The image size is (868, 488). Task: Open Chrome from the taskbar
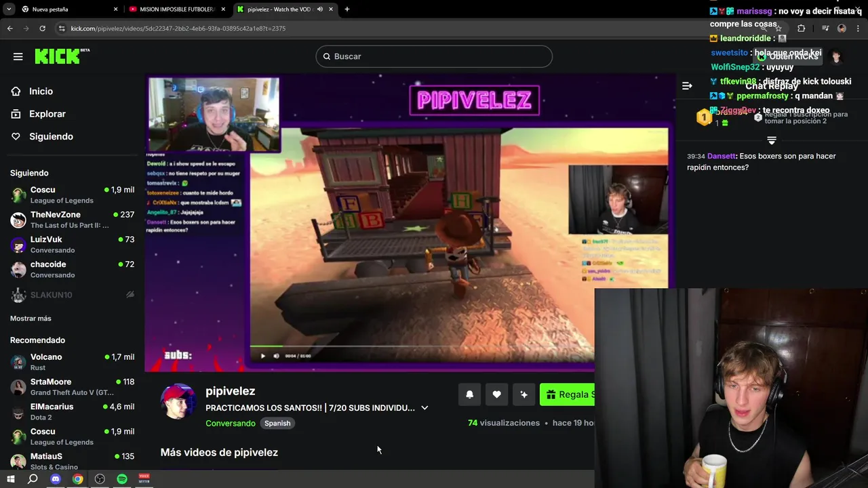coord(78,479)
